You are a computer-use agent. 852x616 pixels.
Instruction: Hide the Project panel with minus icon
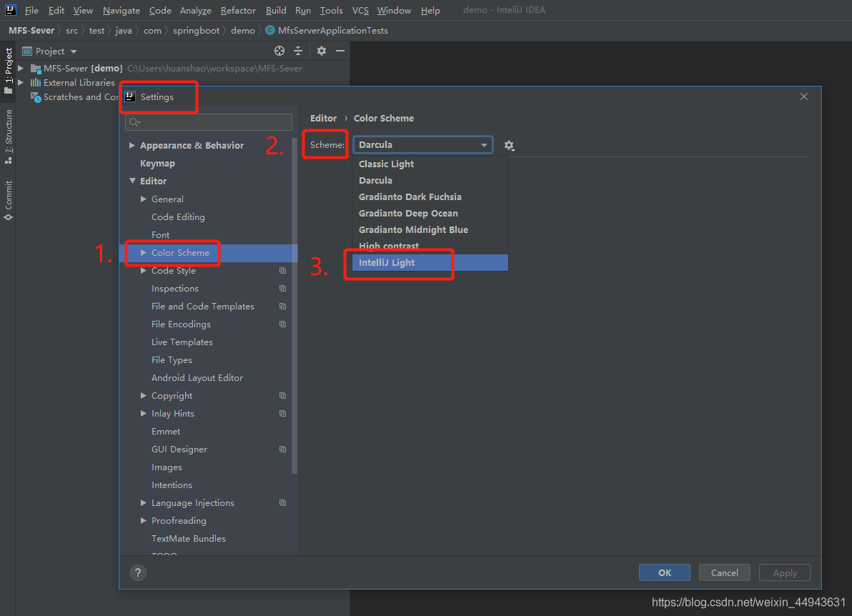pyautogui.click(x=340, y=51)
